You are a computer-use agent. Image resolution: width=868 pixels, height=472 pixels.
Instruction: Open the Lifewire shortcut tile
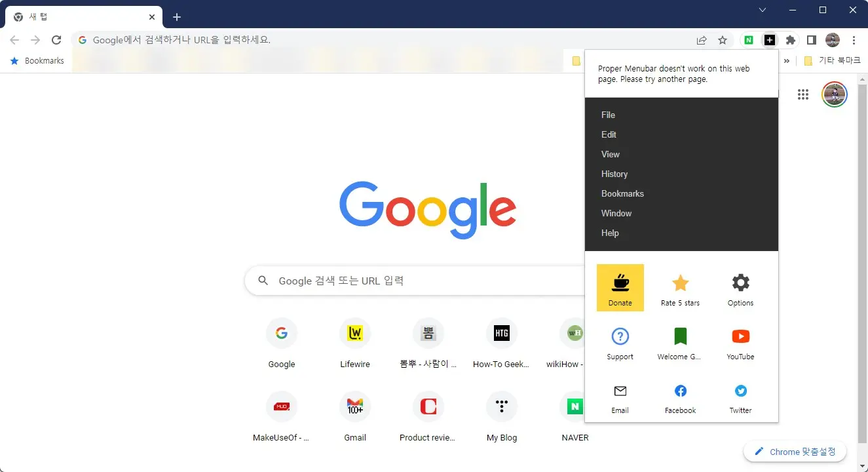tap(355, 342)
